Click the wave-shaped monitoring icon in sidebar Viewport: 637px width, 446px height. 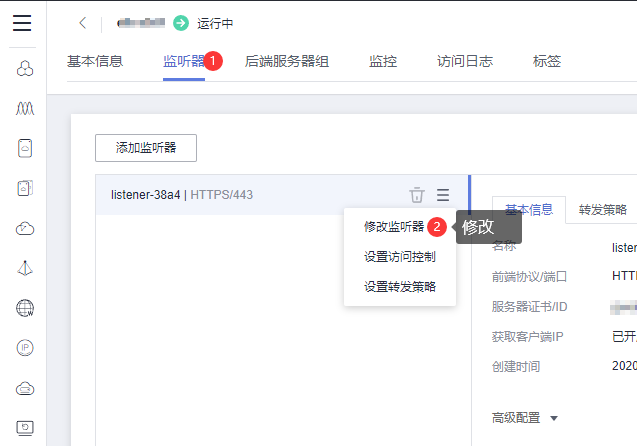26,108
